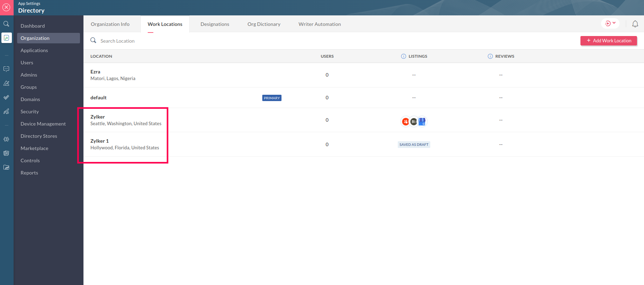This screenshot has width=644, height=285.
Task: Open the reports chart icon in left rail
Action: pyautogui.click(x=7, y=167)
